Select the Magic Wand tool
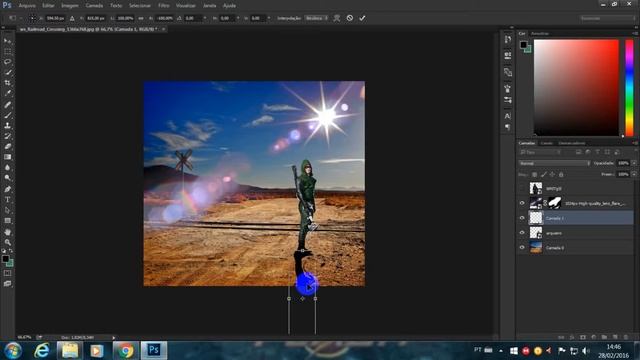 [7, 72]
